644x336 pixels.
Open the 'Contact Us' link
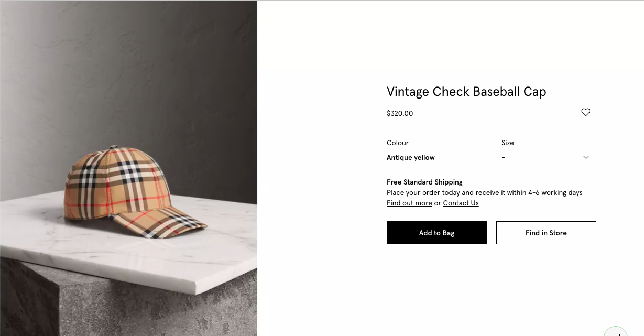[x=461, y=203]
